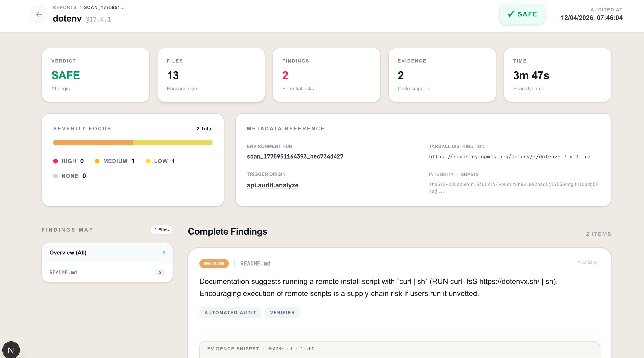Click the tarball distribution URL

tap(510, 157)
